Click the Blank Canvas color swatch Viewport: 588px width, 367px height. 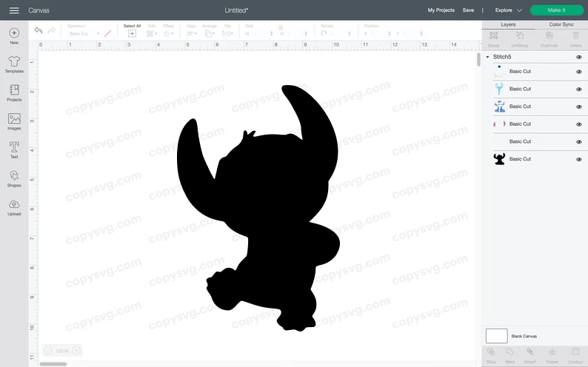pyautogui.click(x=496, y=336)
